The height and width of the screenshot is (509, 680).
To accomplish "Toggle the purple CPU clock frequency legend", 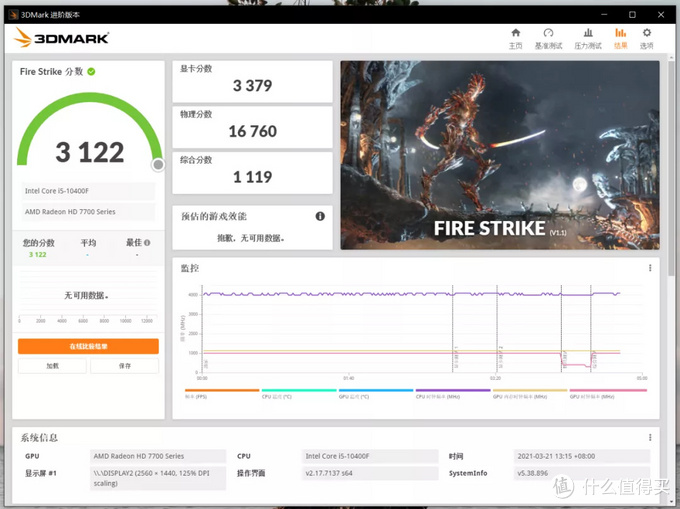I will click(452, 393).
